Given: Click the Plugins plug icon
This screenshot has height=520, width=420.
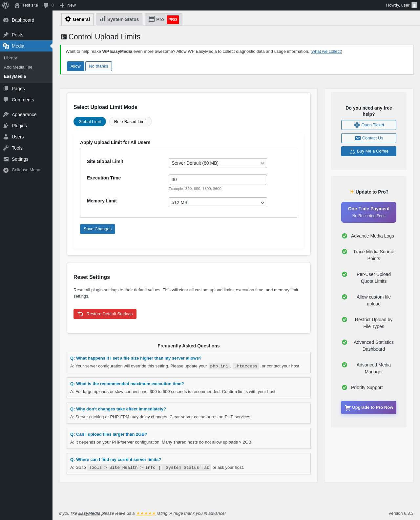Looking at the screenshot, I should point(6,126).
